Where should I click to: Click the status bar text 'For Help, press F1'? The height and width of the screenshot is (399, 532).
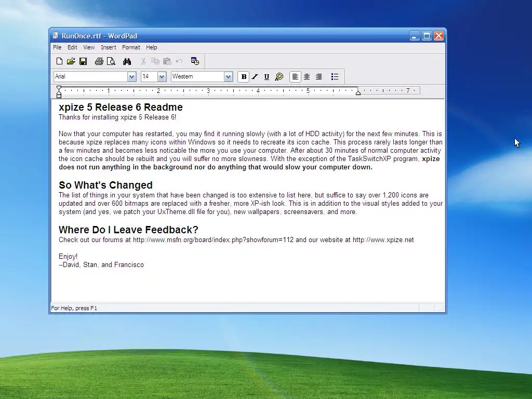coord(74,308)
